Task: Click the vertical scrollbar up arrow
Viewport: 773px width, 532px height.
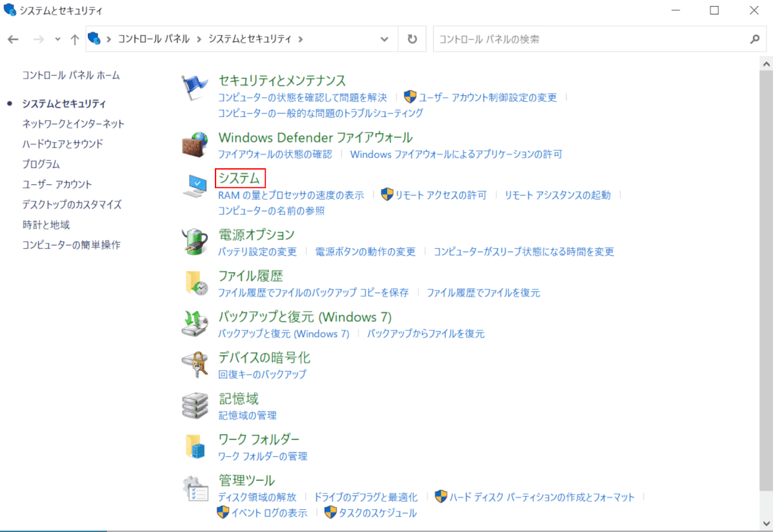Action: click(x=766, y=64)
